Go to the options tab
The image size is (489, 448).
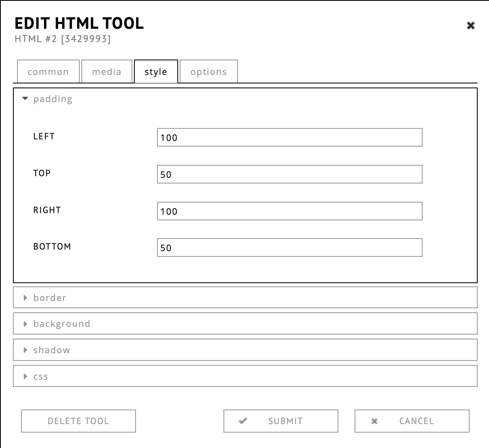pyautogui.click(x=208, y=72)
